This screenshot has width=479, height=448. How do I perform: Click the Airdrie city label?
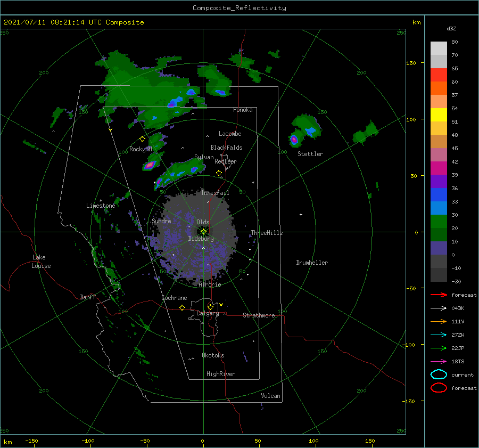click(210, 284)
